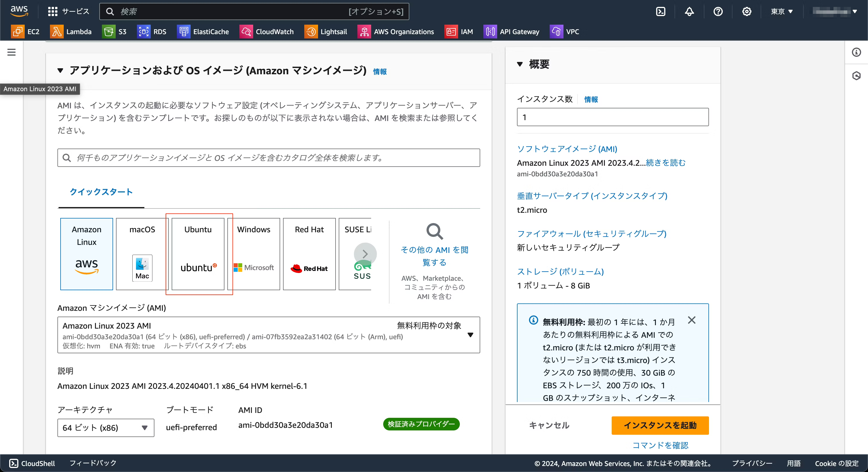Open the サービス menu

point(69,12)
